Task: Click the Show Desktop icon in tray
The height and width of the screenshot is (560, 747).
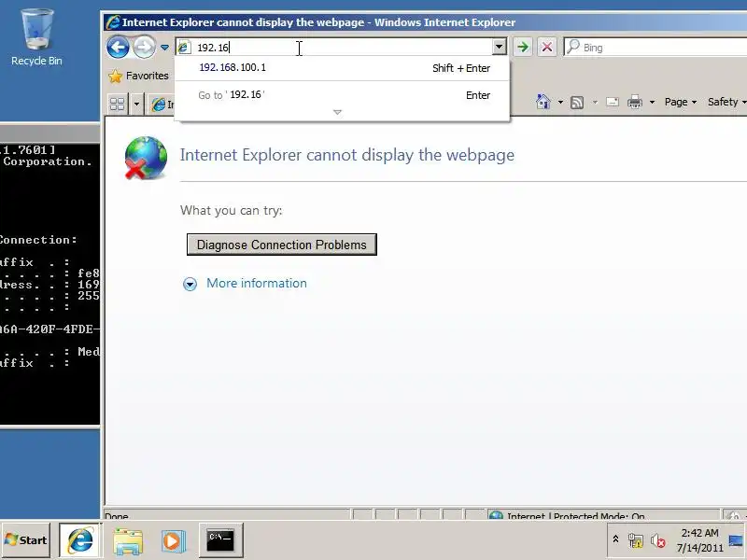Action: pyautogui.click(x=736, y=540)
